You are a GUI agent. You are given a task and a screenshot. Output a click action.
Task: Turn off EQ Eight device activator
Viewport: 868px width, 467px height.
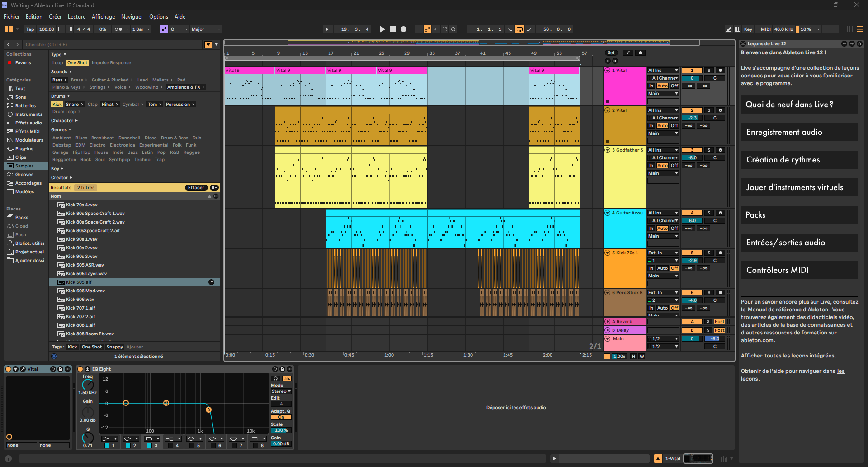(x=80, y=369)
